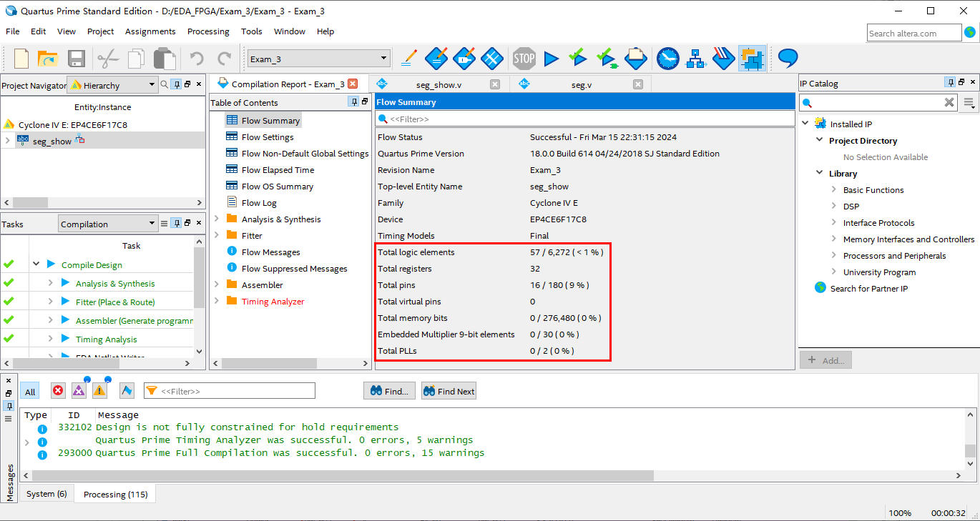Open the Programmer striped diamond icon
This screenshot has width=980, height=521.
pyautogui.click(x=724, y=58)
